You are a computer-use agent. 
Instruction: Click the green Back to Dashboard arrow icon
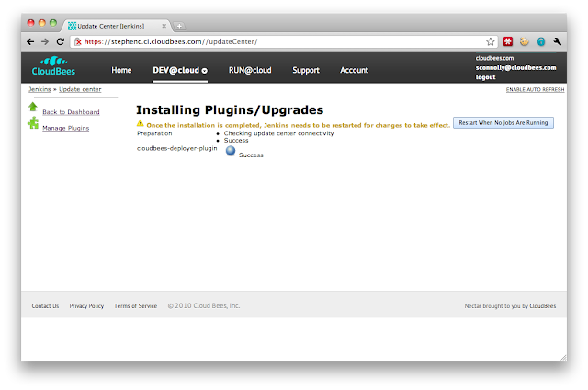click(33, 108)
